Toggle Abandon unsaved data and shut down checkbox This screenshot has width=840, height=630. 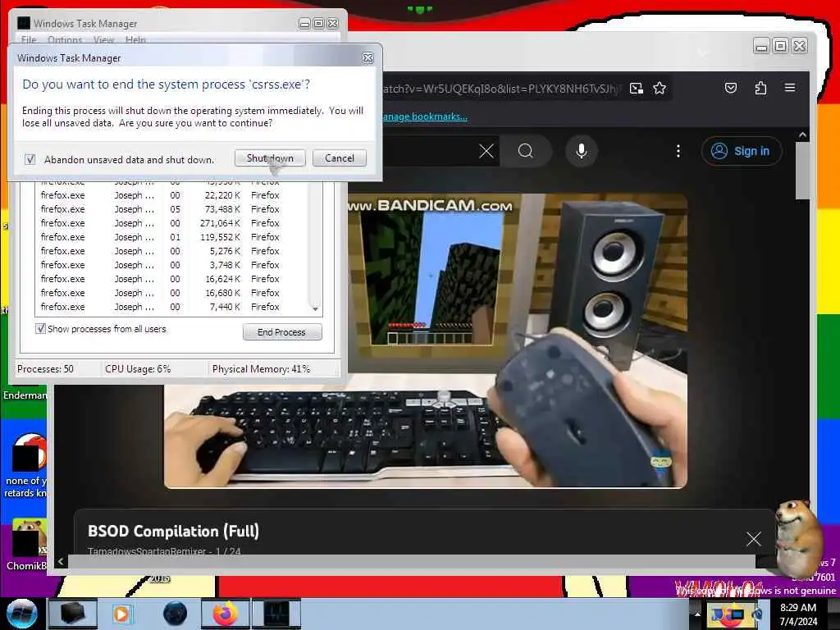click(30, 159)
